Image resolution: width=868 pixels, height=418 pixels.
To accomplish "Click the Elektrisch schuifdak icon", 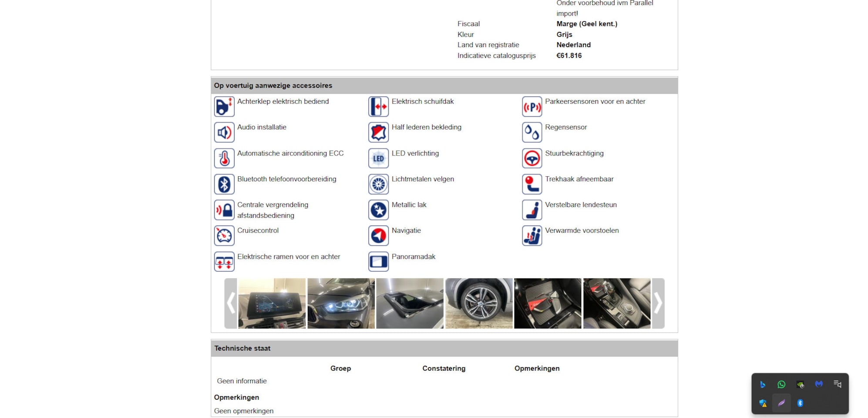I will pyautogui.click(x=378, y=107).
